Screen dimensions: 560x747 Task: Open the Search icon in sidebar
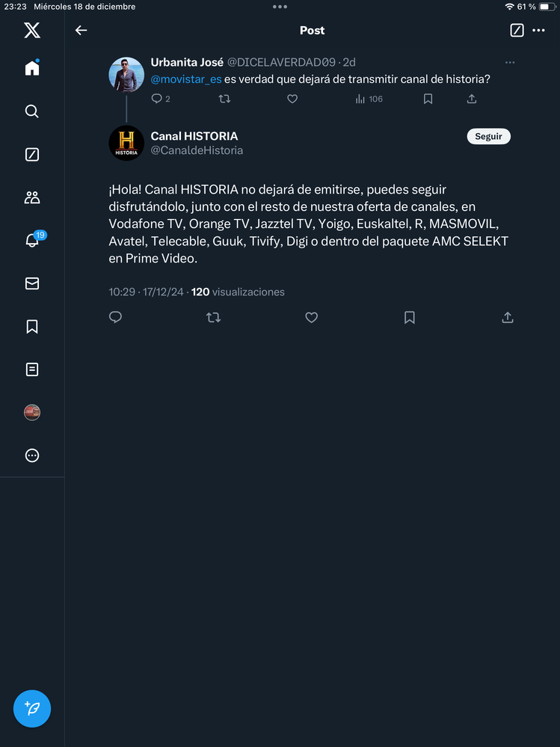(31, 111)
